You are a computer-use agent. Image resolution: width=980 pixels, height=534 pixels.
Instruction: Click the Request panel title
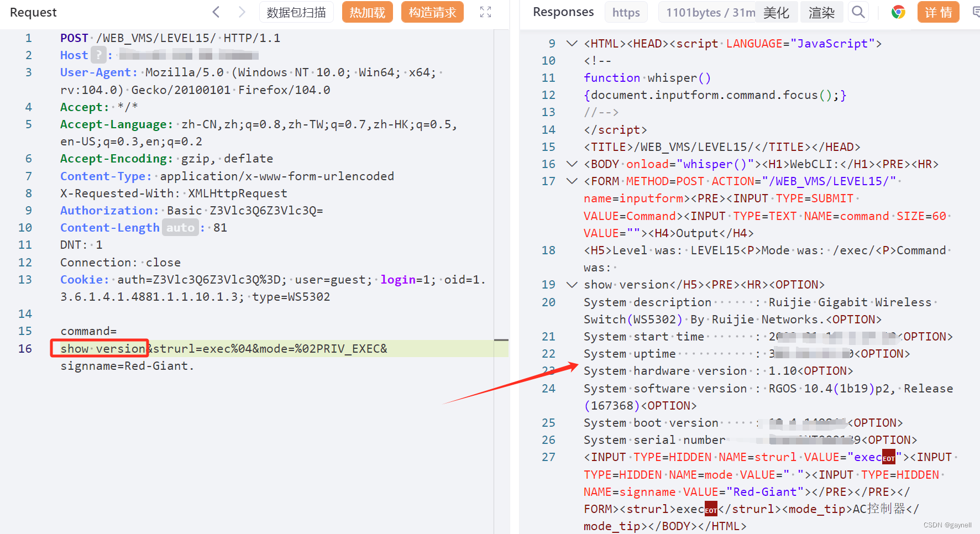coord(33,12)
